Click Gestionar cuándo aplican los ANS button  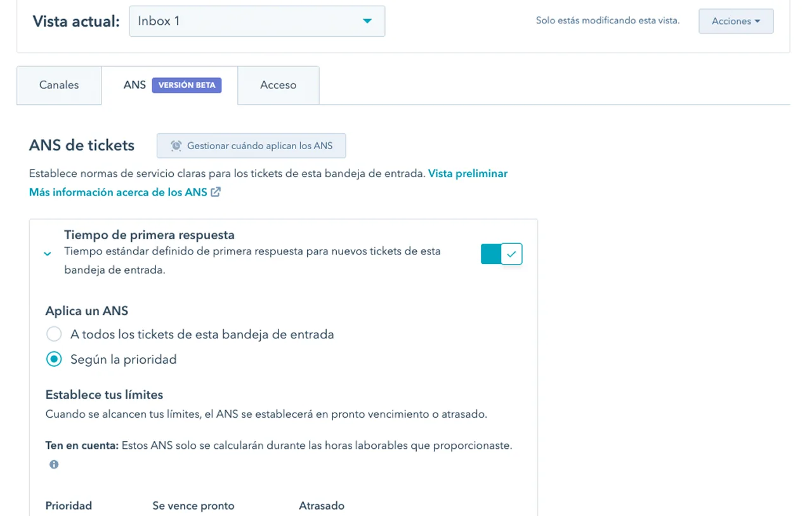pyautogui.click(x=251, y=145)
